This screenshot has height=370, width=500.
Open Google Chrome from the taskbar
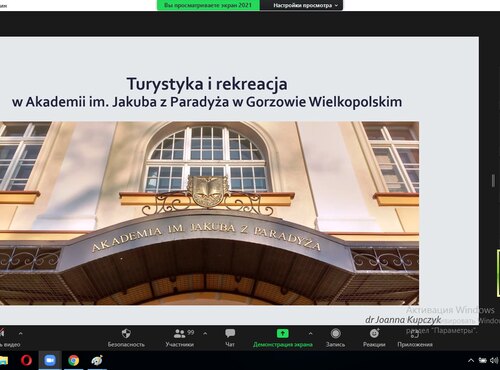click(74, 360)
